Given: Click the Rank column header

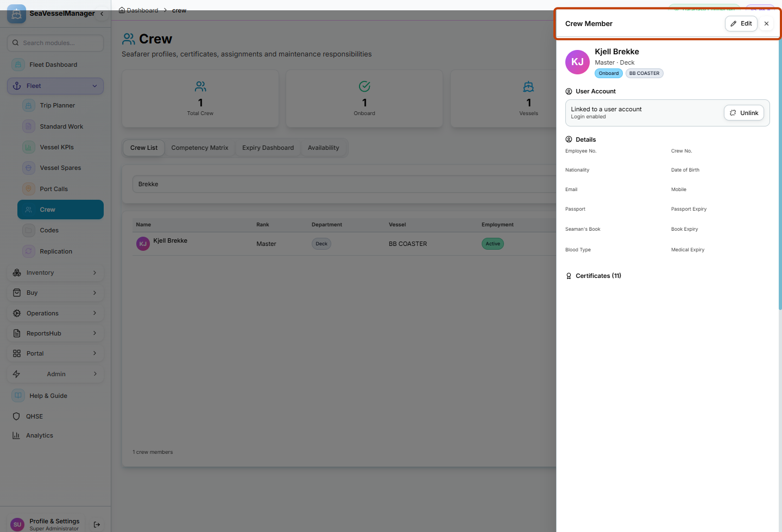Looking at the screenshot, I should [x=263, y=225].
